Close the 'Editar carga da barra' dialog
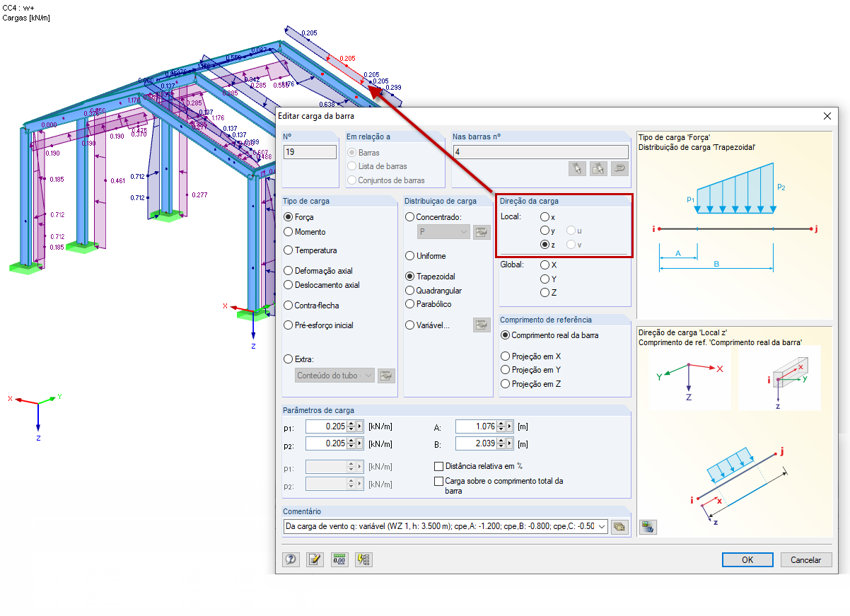850x616 pixels. click(827, 116)
